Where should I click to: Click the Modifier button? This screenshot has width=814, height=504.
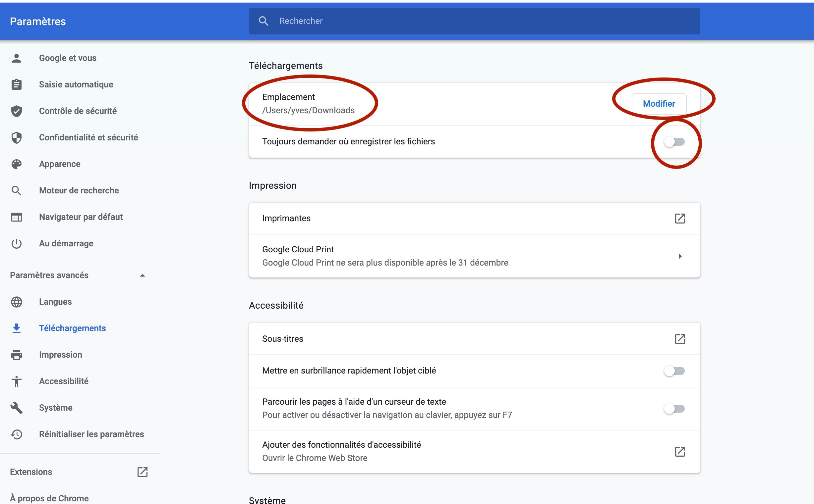click(x=659, y=104)
